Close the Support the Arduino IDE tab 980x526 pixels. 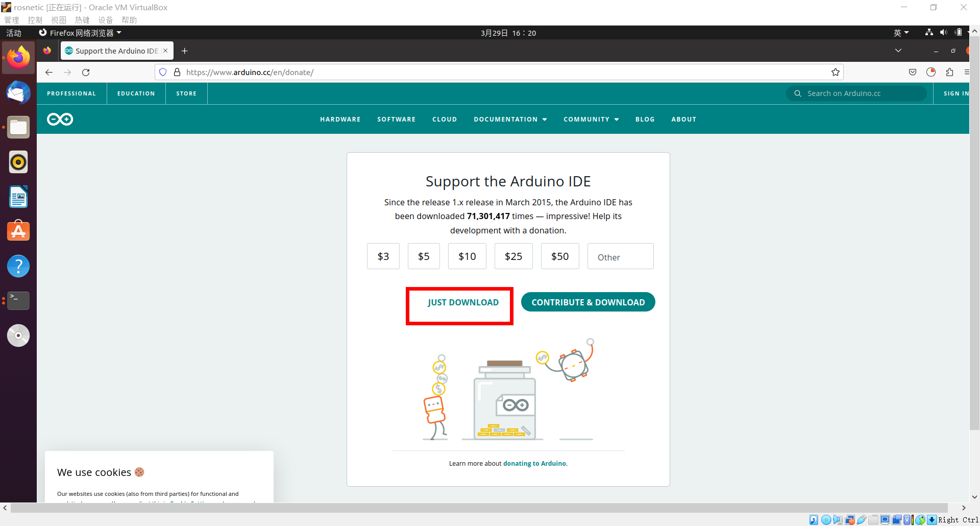[x=165, y=51]
